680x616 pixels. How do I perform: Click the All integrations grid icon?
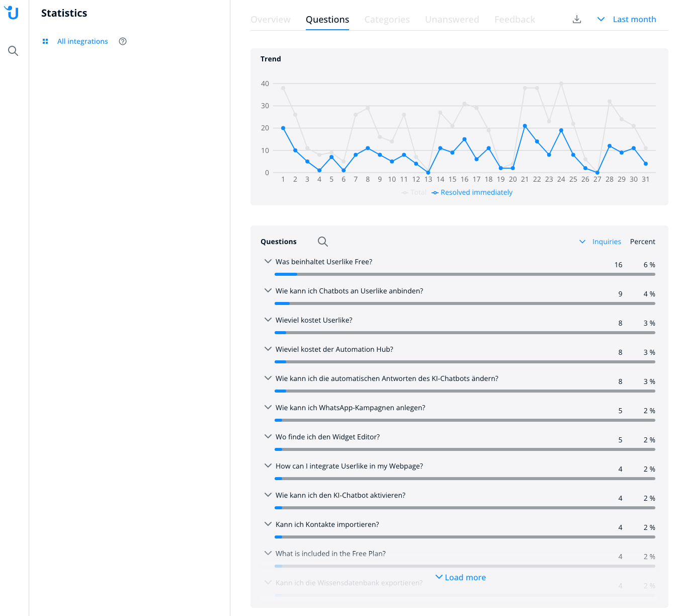[x=45, y=41]
